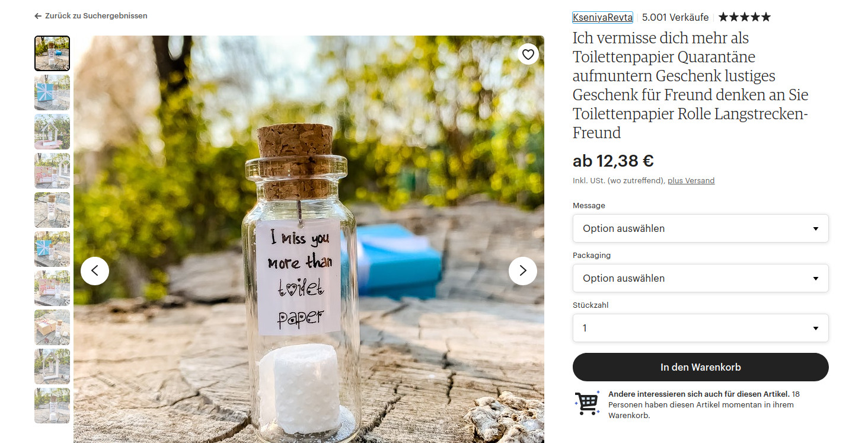
Task: Click In den Warenkorb button
Action: coord(701,367)
